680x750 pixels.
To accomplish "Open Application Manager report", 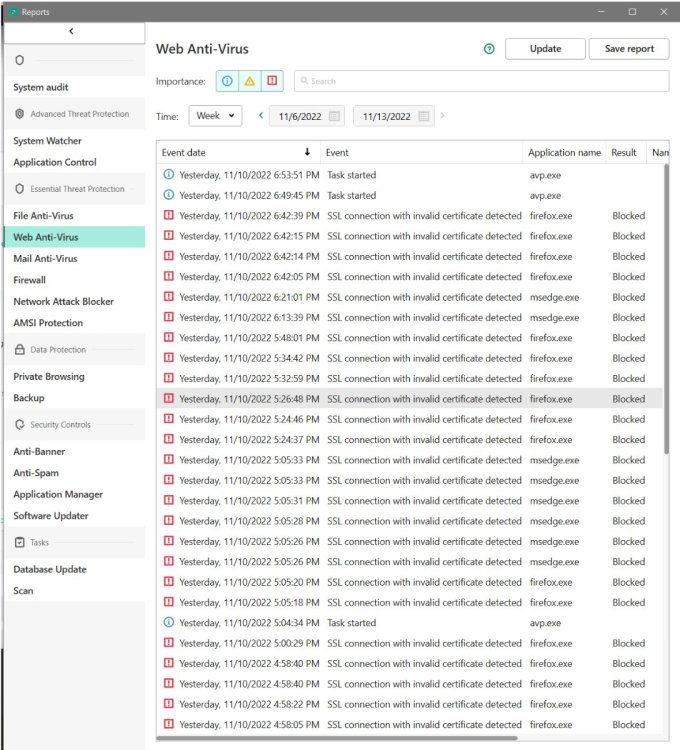I will [58, 494].
